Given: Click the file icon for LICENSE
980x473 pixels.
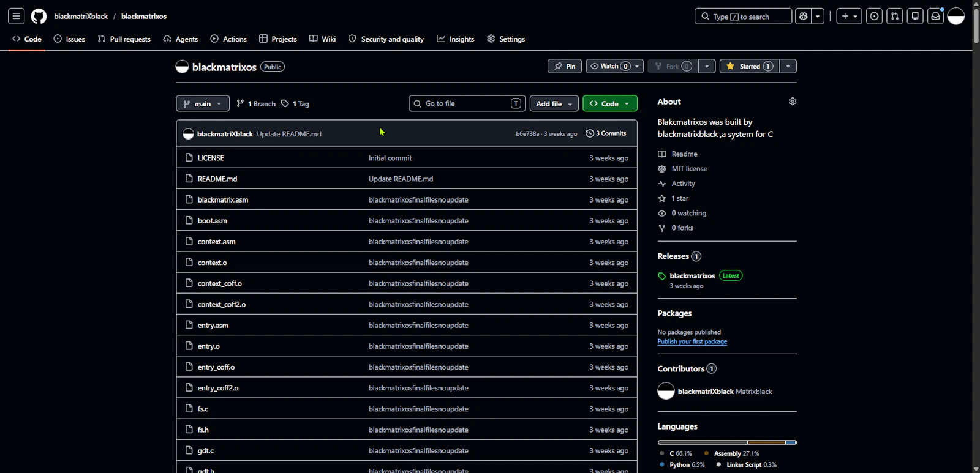Looking at the screenshot, I should click(x=189, y=158).
